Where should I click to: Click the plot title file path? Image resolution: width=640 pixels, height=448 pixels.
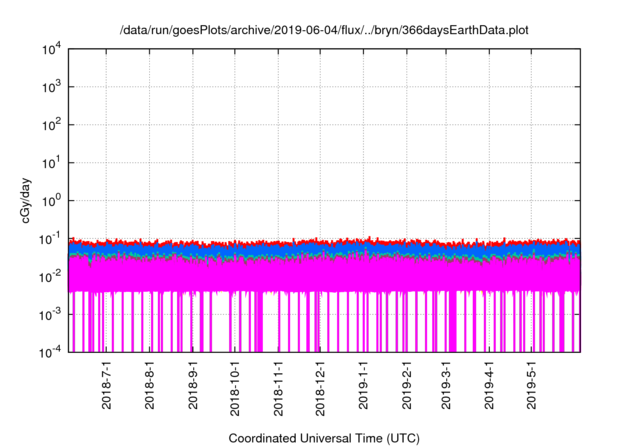coord(324,30)
